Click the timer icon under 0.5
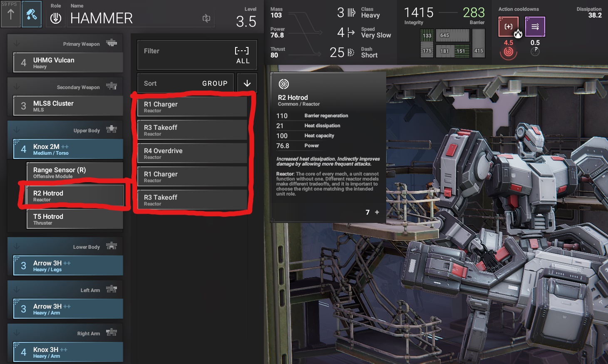Image resolution: width=608 pixels, height=364 pixels. click(535, 52)
